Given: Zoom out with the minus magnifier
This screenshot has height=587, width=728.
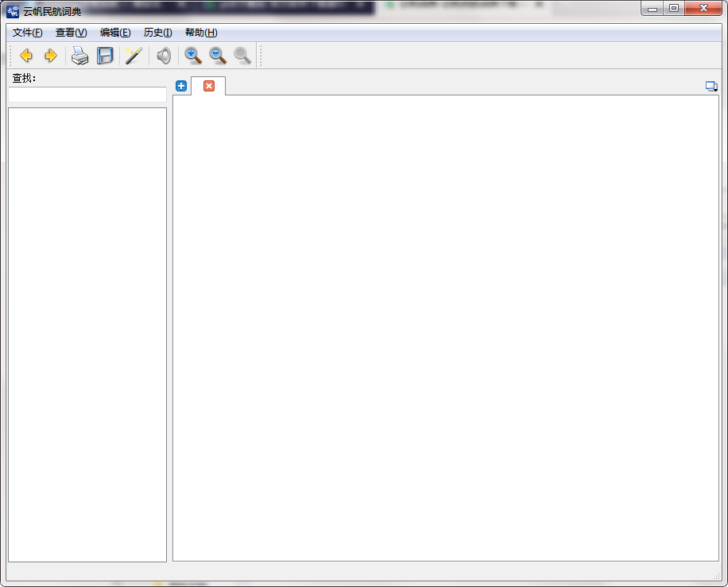Looking at the screenshot, I should [x=217, y=56].
